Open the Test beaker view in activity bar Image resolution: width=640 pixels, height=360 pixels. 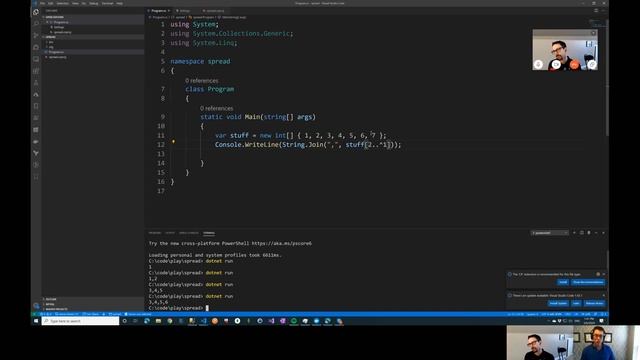[x=36, y=82]
